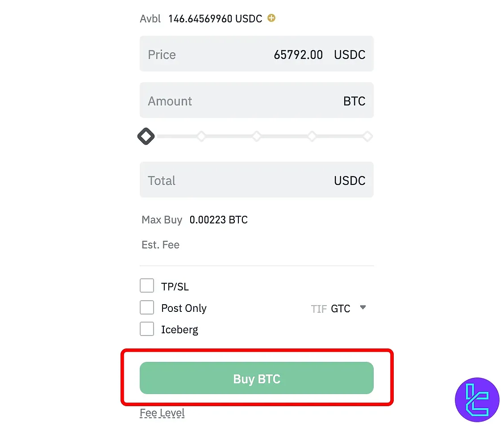The height and width of the screenshot is (428, 504).
Task: Enable the Post Only checkbox
Action: [x=147, y=307]
